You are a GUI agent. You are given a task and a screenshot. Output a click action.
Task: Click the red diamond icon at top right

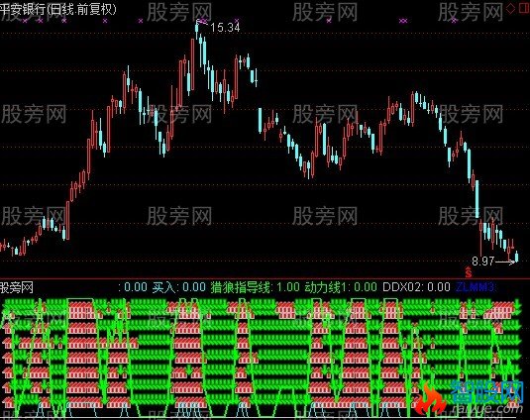(x=511, y=9)
